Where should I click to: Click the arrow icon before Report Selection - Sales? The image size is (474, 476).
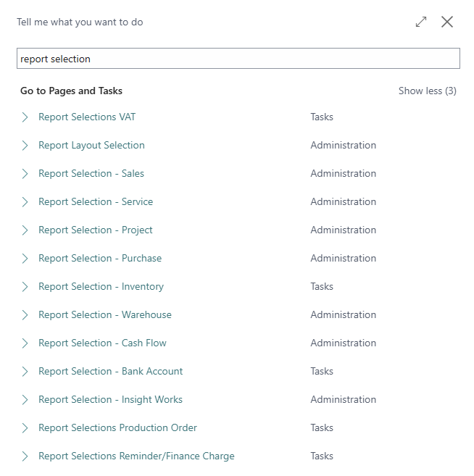(x=25, y=174)
